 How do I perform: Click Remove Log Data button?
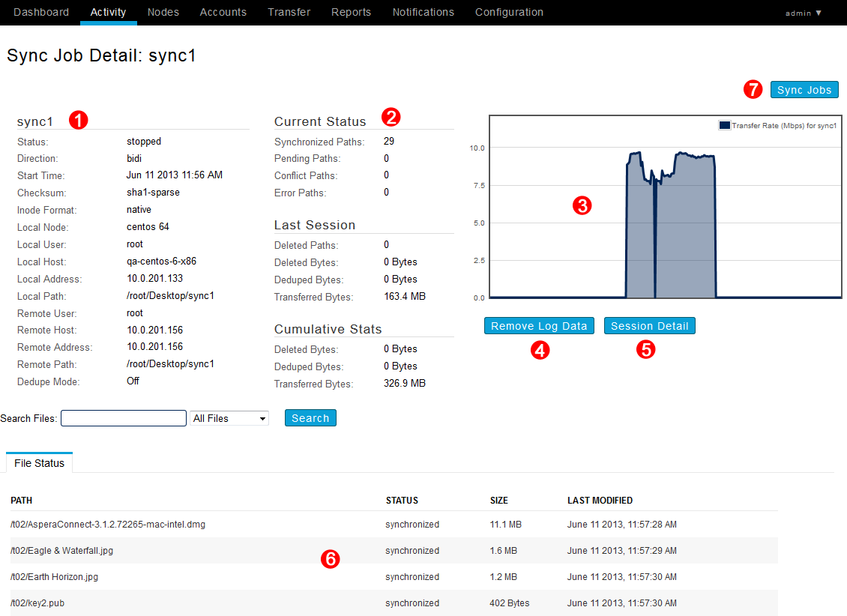[539, 325]
